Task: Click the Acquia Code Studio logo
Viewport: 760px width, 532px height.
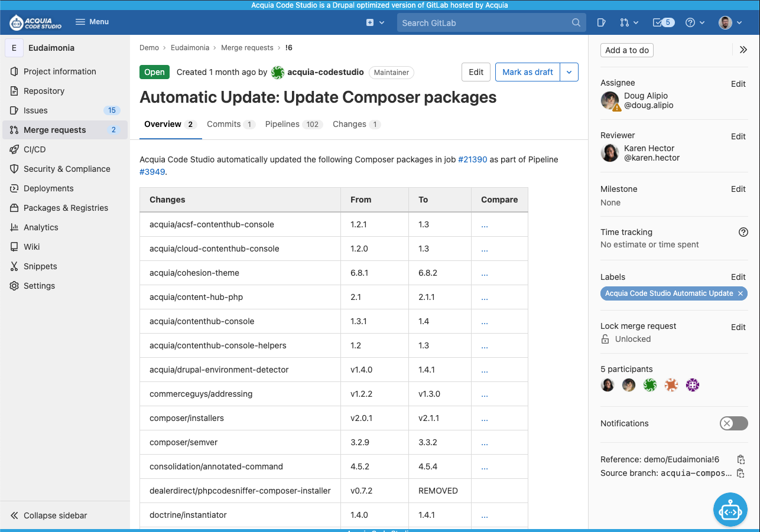Action: click(x=35, y=22)
